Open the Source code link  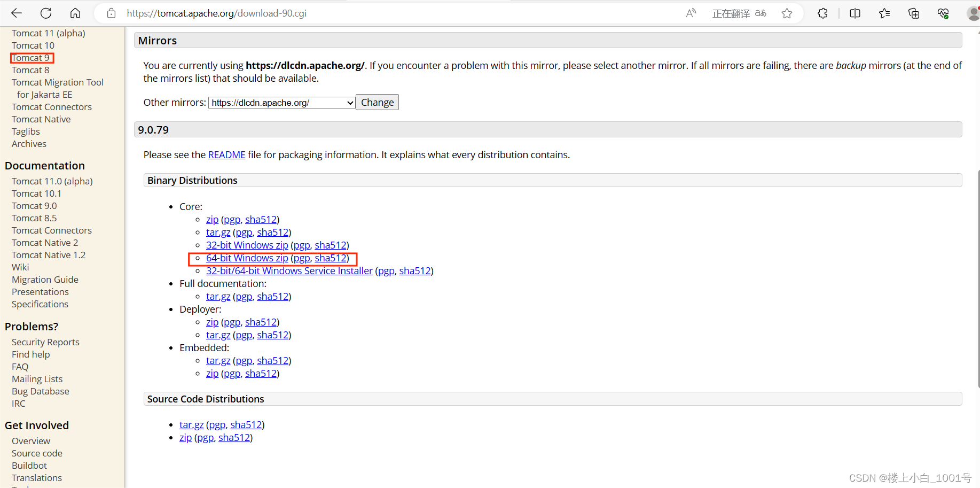coord(37,453)
